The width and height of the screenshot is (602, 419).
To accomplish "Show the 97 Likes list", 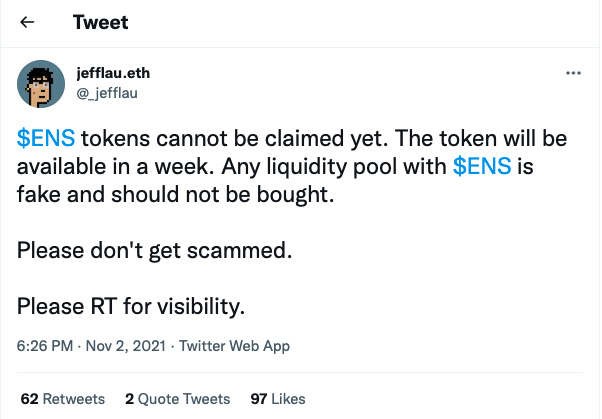I will (278, 398).
